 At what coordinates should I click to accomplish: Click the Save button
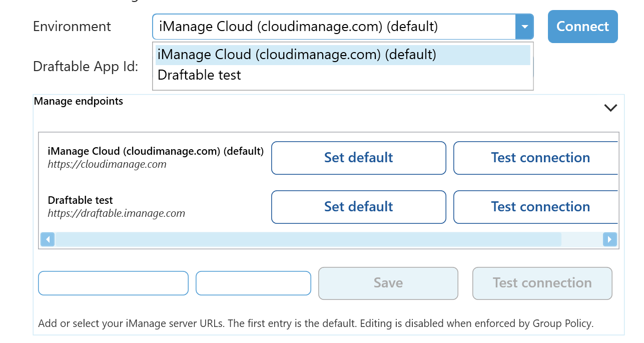388,283
